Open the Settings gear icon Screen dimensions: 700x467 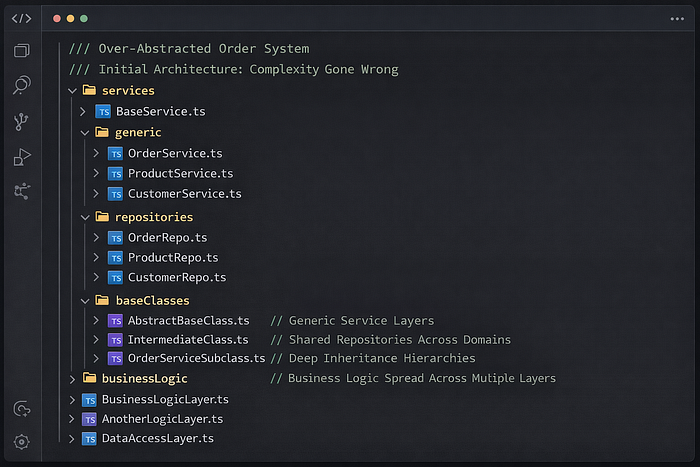click(x=22, y=441)
